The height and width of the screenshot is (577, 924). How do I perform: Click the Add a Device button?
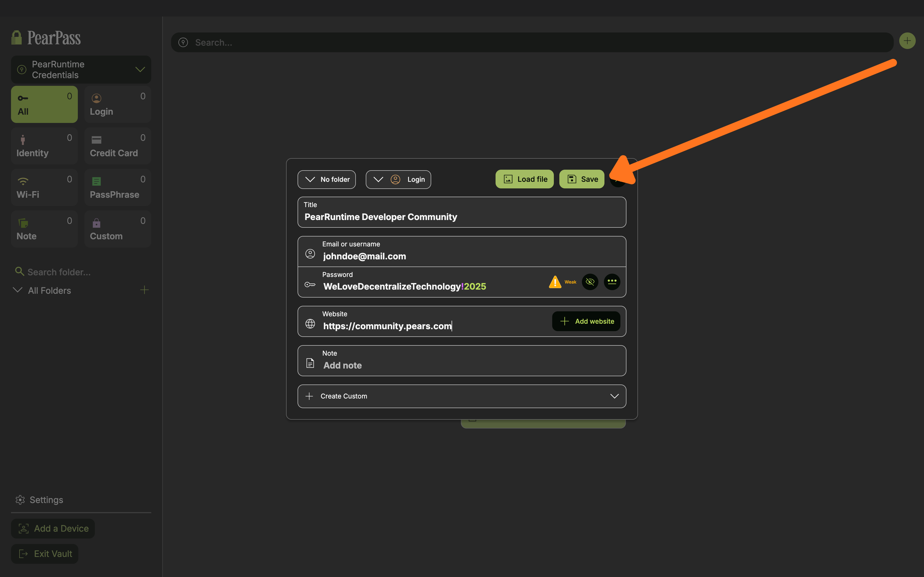point(53,528)
